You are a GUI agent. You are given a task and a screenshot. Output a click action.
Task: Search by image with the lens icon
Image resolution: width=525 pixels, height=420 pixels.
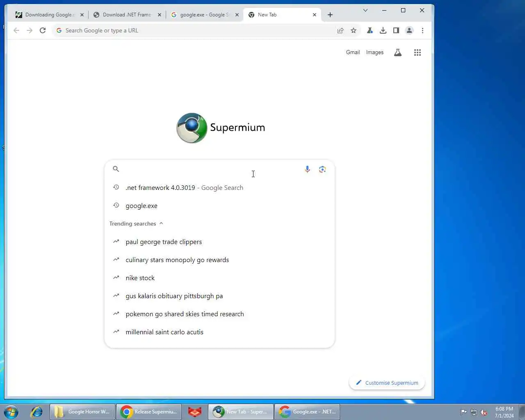click(322, 169)
